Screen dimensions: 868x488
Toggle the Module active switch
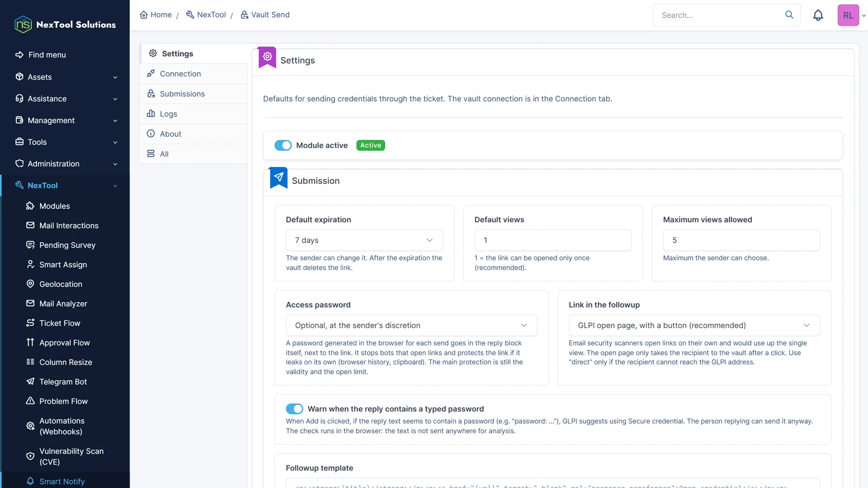click(283, 145)
